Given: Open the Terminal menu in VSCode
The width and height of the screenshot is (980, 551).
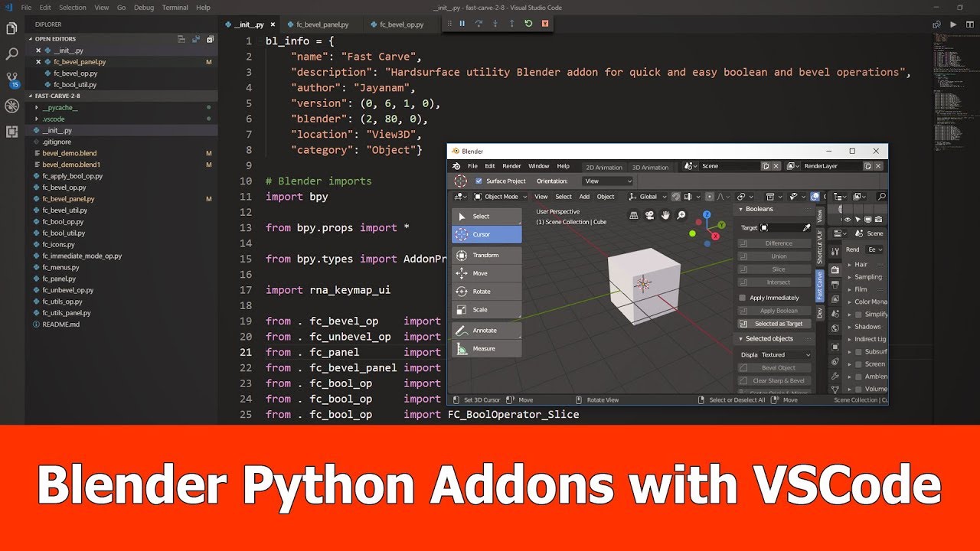Looking at the screenshot, I should [175, 7].
